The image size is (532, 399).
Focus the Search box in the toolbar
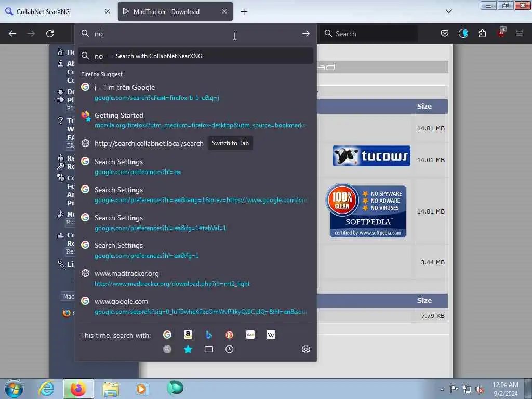370,34
